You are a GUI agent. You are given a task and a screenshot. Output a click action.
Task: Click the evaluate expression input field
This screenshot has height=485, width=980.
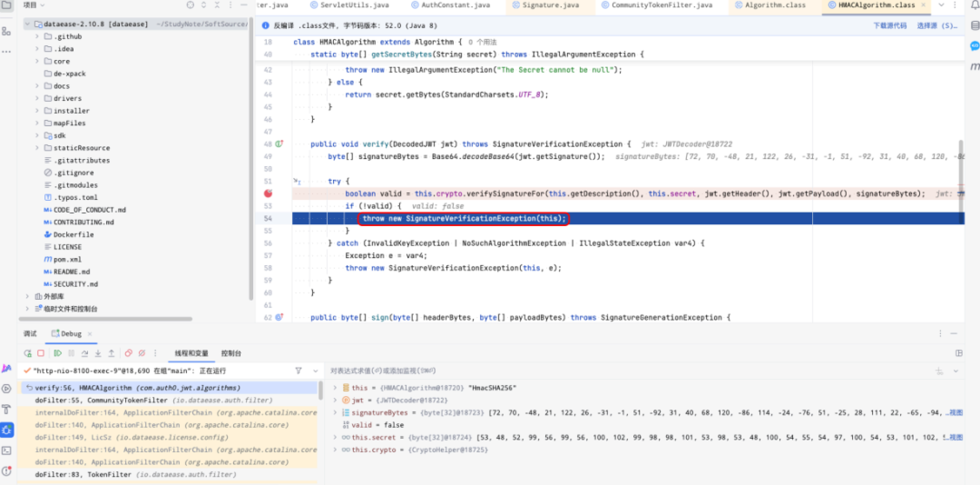pyautogui.click(x=628, y=371)
